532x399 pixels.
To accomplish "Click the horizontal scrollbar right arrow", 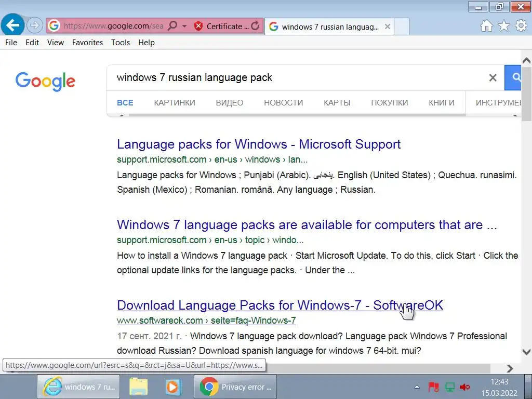I will coord(510,368).
